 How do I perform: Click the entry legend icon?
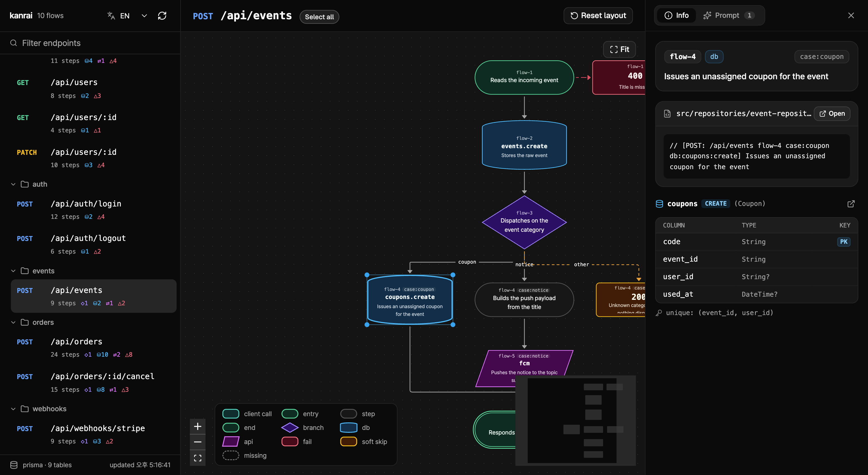(x=290, y=414)
